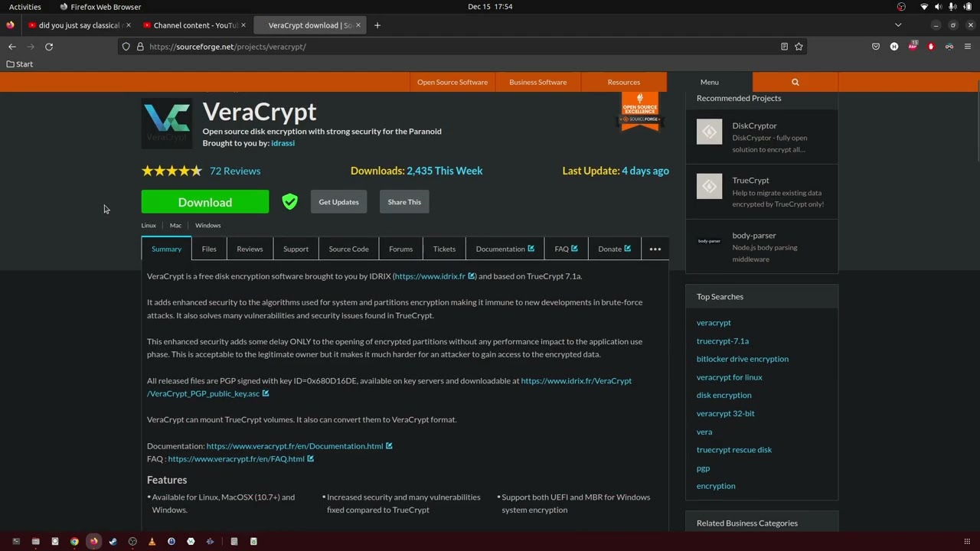The image size is (980, 551).
Task: Expand the three-dots more tabs menu
Action: 655,249
